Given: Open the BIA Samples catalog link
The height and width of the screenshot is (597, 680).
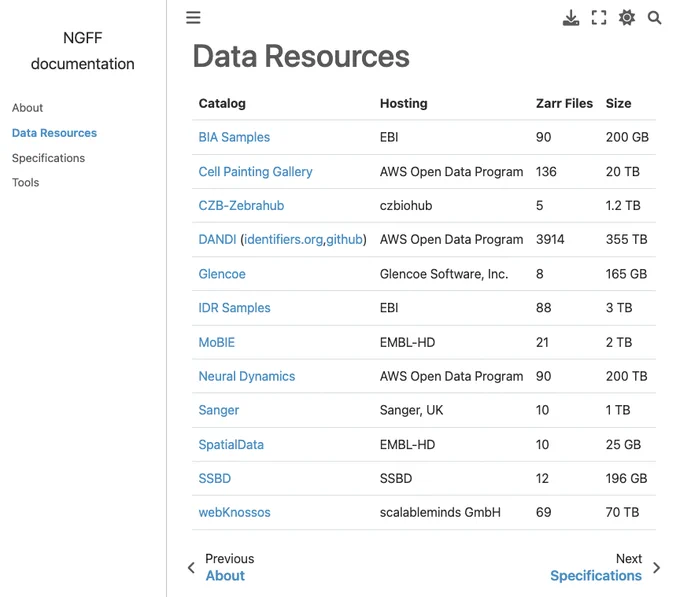Looking at the screenshot, I should (x=234, y=137).
